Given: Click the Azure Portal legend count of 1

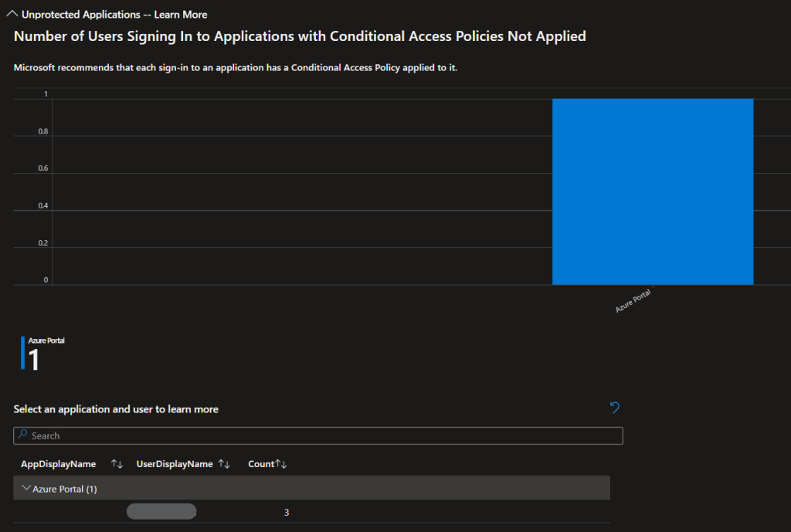Looking at the screenshot, I should [34, 359].
